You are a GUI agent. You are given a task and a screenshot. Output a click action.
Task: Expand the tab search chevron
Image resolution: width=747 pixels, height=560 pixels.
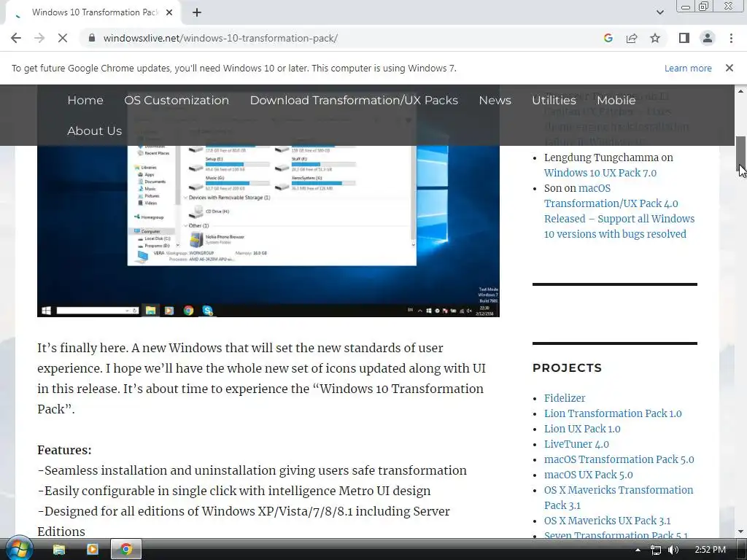(x=659, y=12)
